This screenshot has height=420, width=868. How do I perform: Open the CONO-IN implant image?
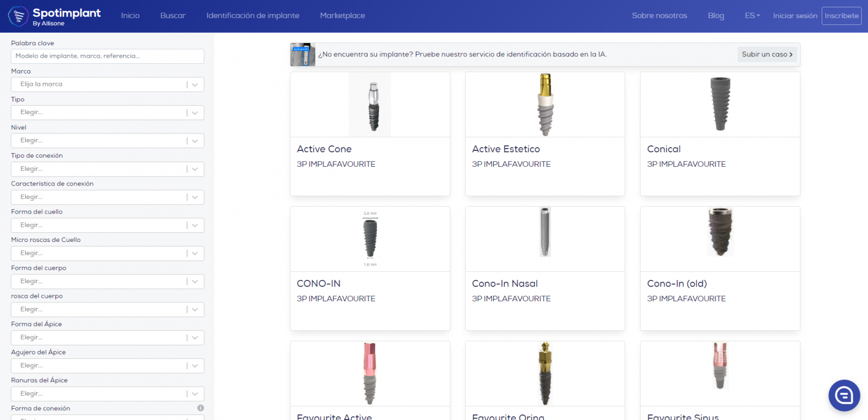point(370,239)
